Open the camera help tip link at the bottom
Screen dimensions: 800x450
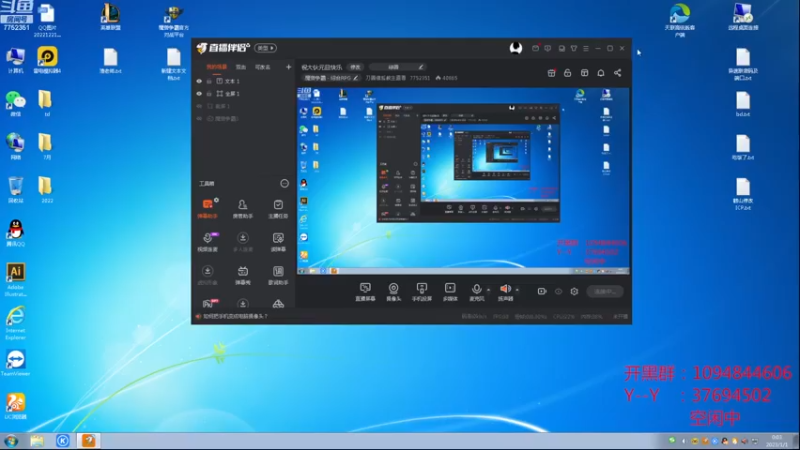click(235, 316)
